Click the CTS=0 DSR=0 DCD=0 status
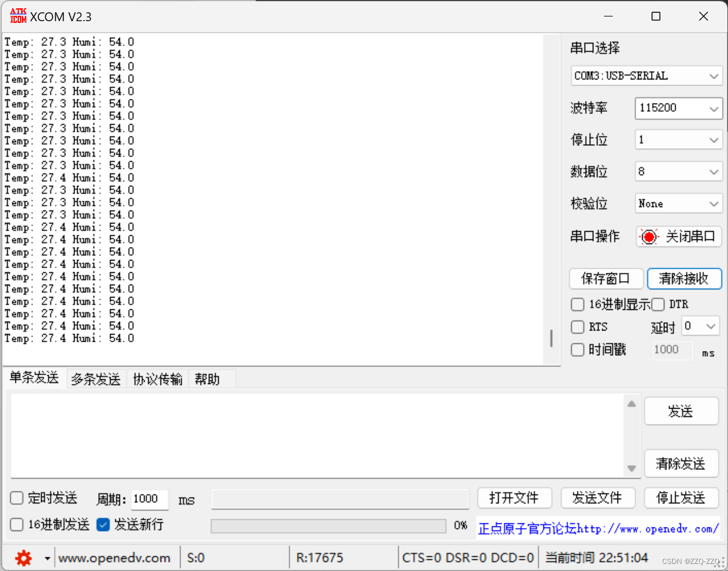728x571 pixels. point(468,558)
